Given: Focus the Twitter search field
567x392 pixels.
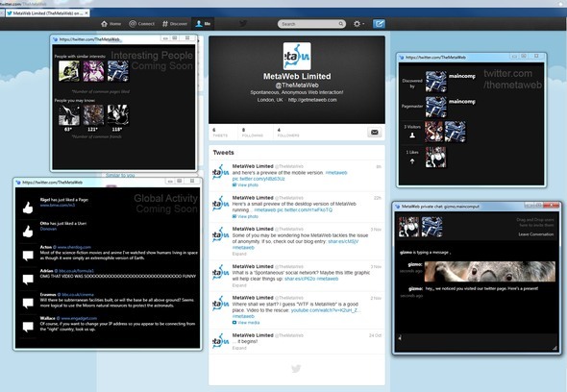Looking at the screenshot, I should 311,24.
